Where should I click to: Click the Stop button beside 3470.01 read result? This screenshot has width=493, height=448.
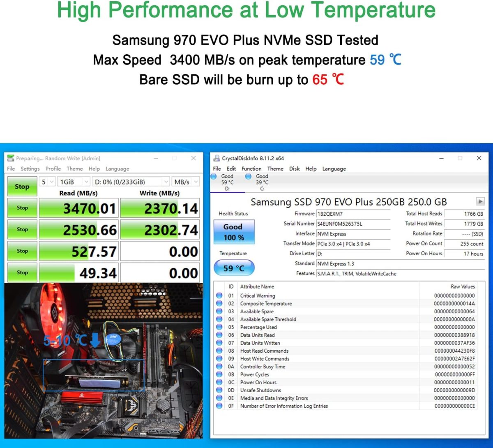[x=22, y=208]
